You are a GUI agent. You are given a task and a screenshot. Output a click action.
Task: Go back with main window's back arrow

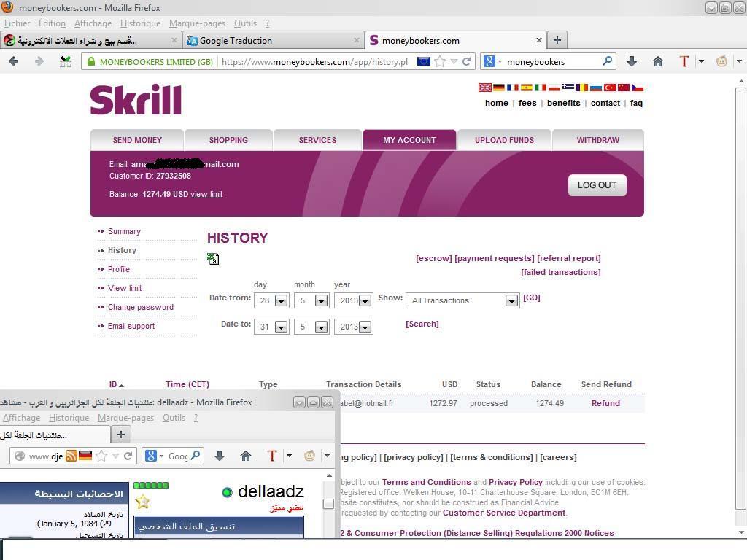coord(13,61)
